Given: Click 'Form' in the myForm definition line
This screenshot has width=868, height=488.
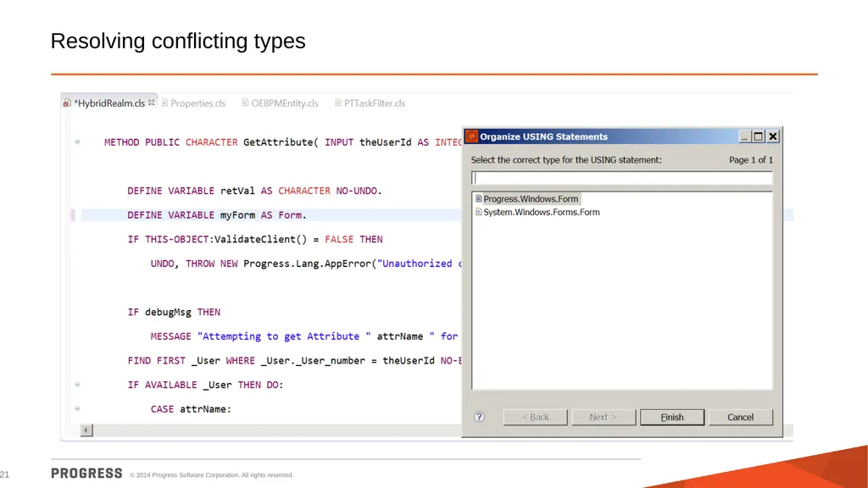Looking at the screenshot, I should [x=290, y=214].
